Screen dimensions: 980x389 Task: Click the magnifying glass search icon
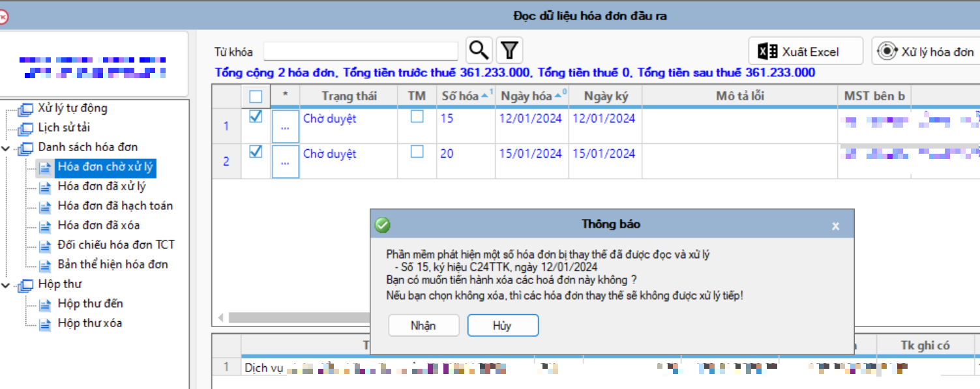(x=479, y=50)
